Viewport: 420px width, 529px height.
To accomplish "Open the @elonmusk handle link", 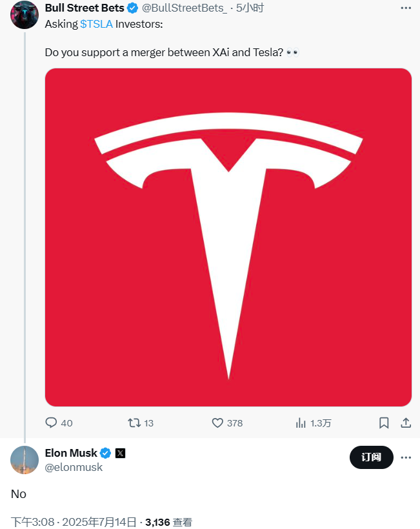I will [x=74, y=467].
